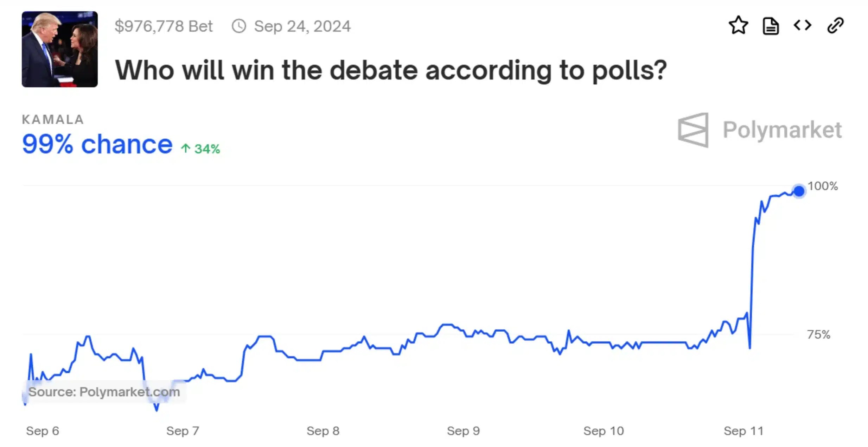Copy the market link icon
This screenshot has width=868, height=447.
pos(835,26)
